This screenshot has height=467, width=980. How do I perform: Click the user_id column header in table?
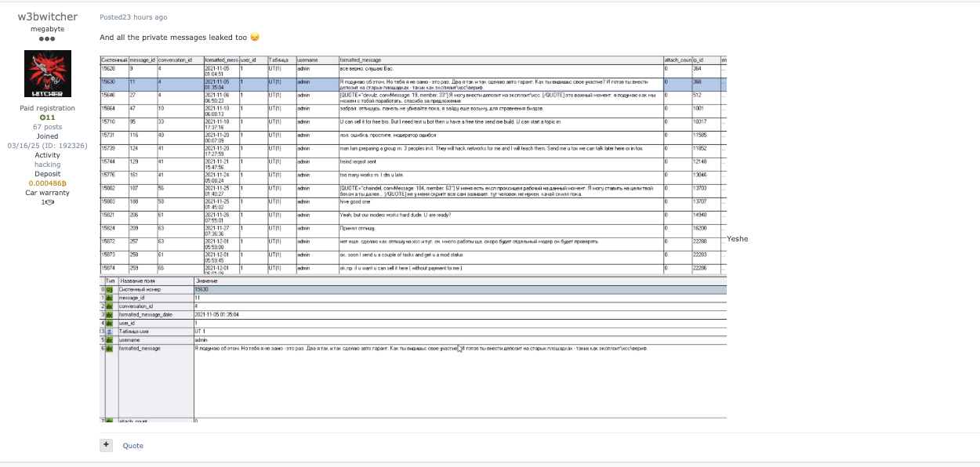[252, 60]
